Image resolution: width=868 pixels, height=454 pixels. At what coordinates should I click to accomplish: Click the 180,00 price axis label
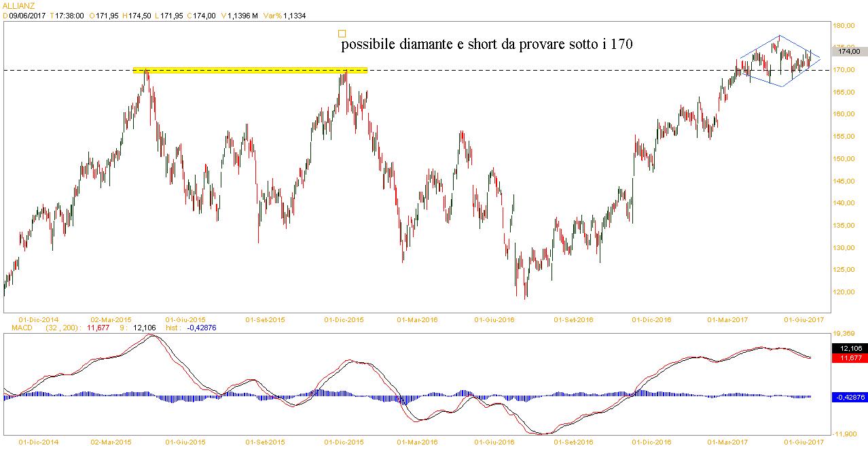(x=844, y=26)
